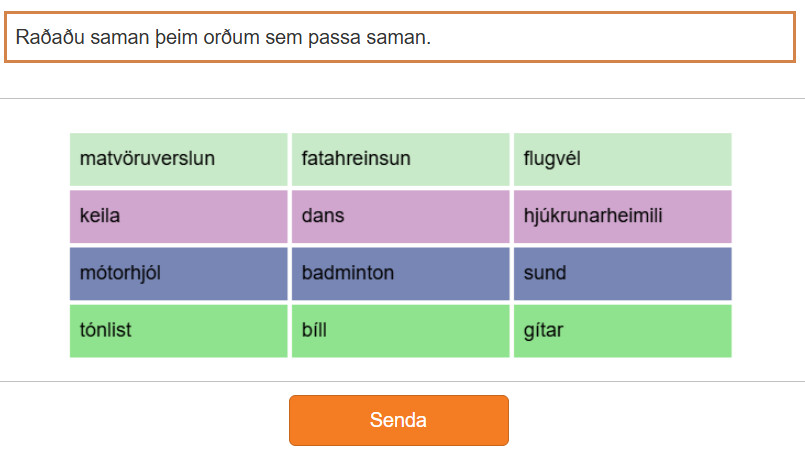Choose the dans word tile
Image resolution: width=805 pixels, height=466 pixels.
click(400, 216)
